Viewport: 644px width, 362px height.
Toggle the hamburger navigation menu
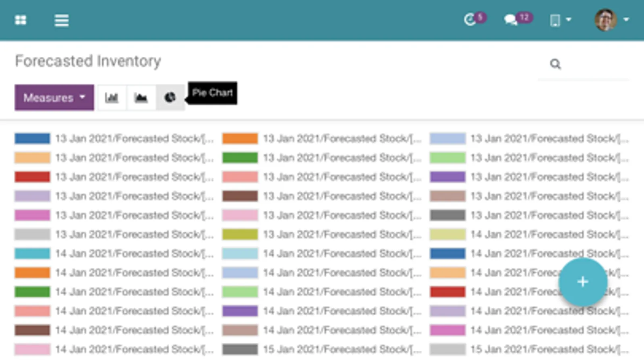62,20
